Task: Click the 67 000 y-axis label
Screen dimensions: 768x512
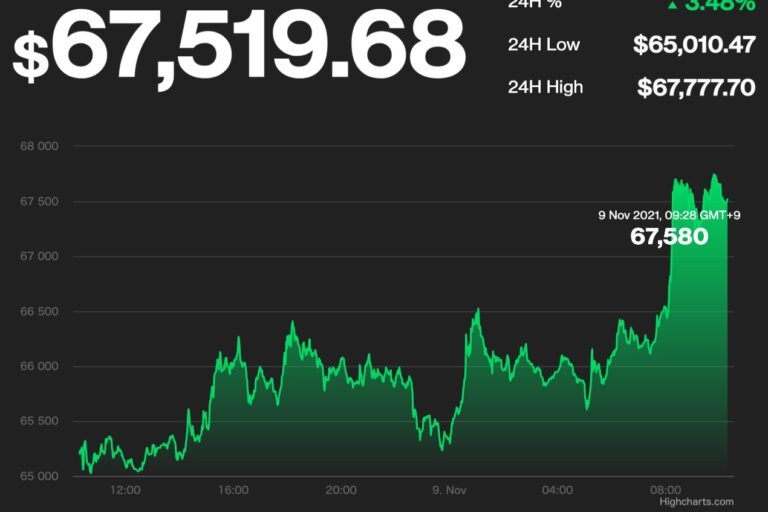Action: [39, 256]
